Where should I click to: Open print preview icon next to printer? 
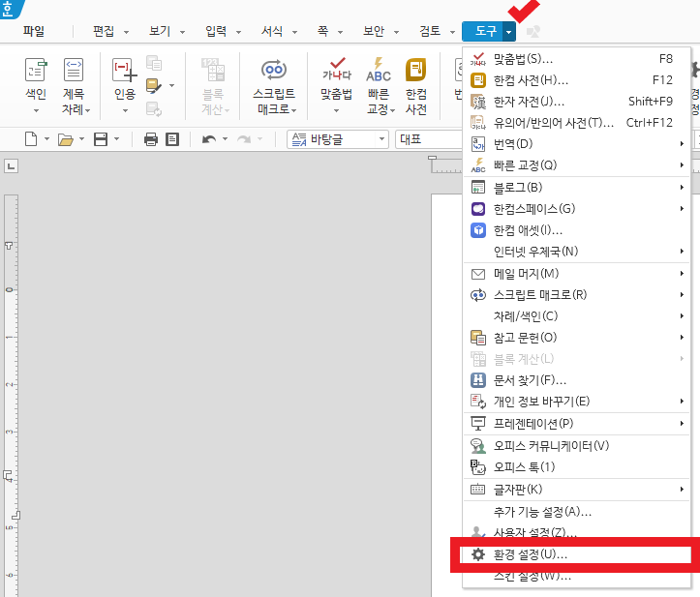[x=172, y=139]
